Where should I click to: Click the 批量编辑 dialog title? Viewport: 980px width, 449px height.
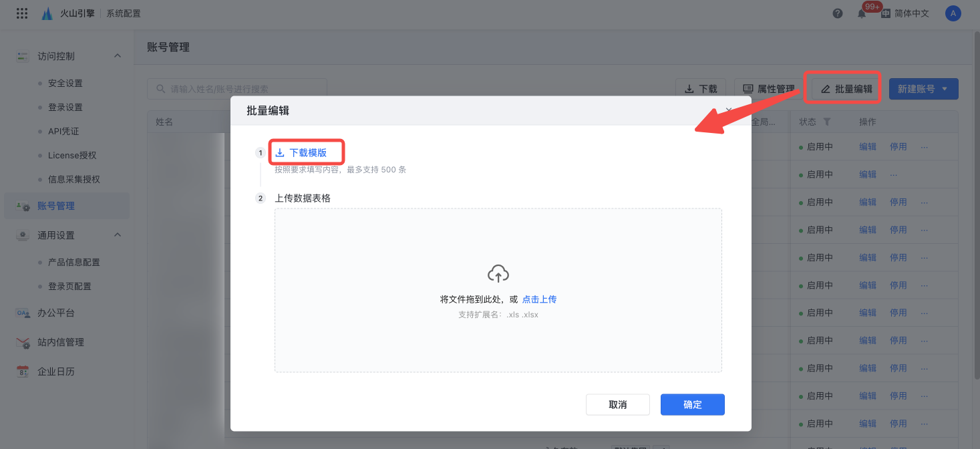pyautogui.click(x=268, y=111)
